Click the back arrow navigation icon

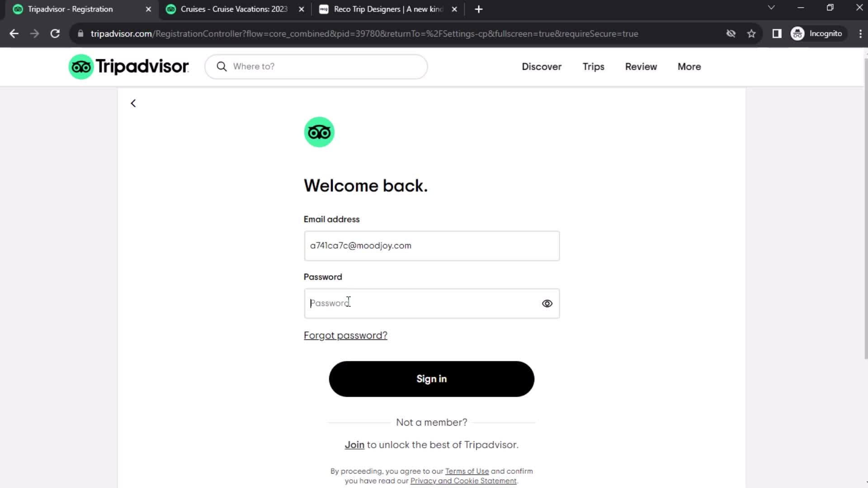[x=133, y=103]
